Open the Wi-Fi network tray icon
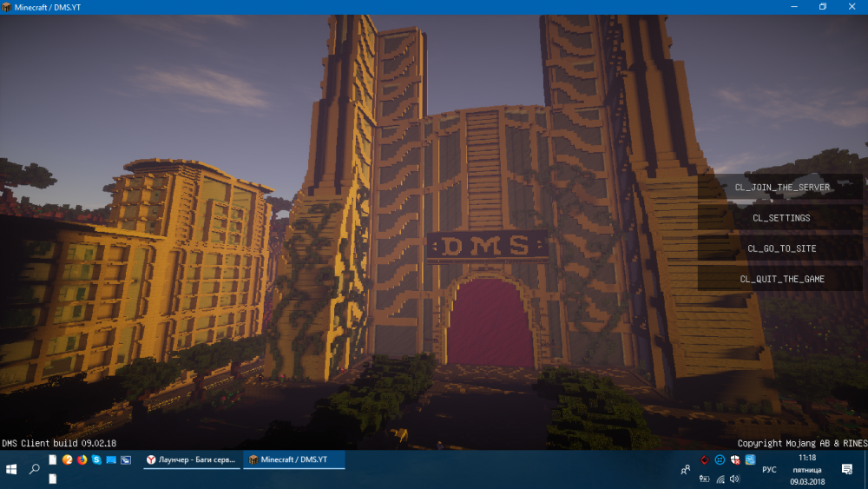This screenshot has height=489, width=868. click(x=720, y=479)
